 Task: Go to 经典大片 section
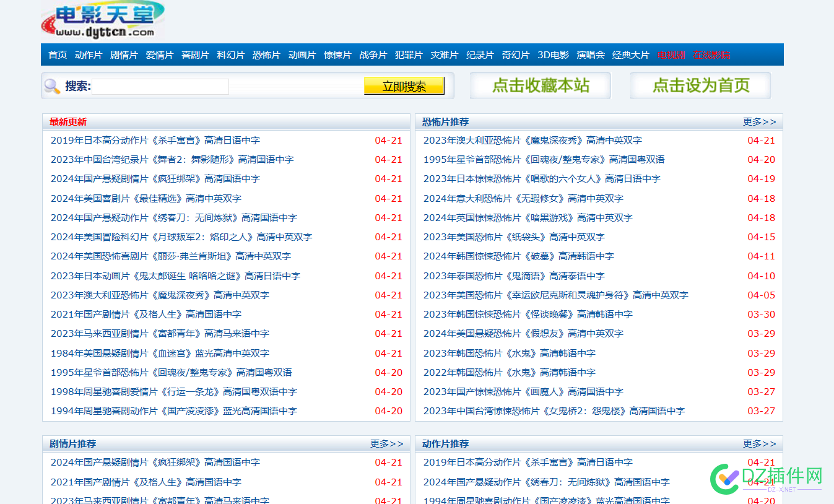[x=631, y=55]
